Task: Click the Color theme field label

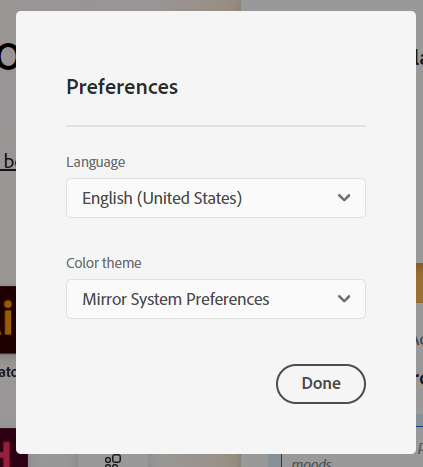Action: [x=104, y=263]
